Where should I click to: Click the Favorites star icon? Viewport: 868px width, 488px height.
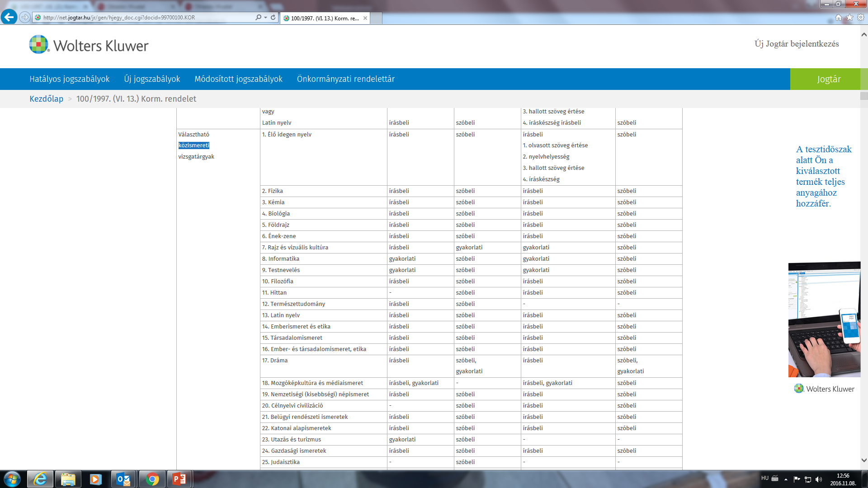(x=849, y=18)
